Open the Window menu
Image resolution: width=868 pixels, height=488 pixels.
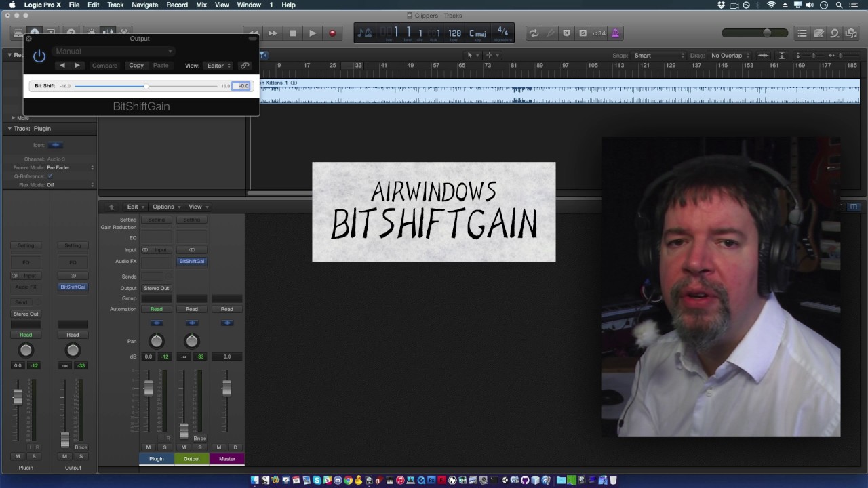[x=249, y=5]
